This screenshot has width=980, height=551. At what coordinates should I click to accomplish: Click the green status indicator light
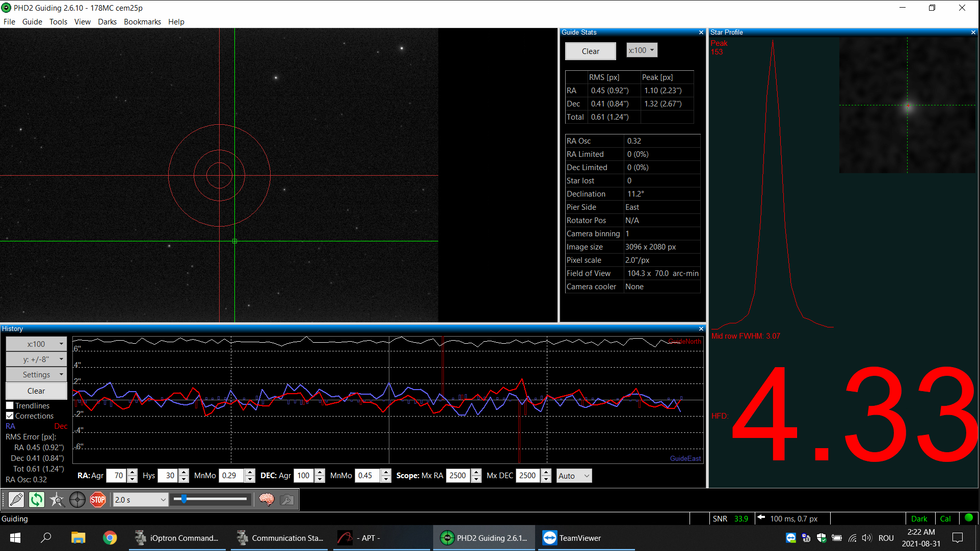coord(969,518)
